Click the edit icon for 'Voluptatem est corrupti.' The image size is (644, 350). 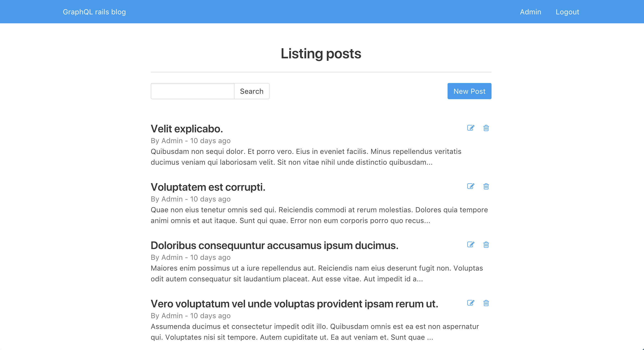pyautogui.click(x=470, y=186)
